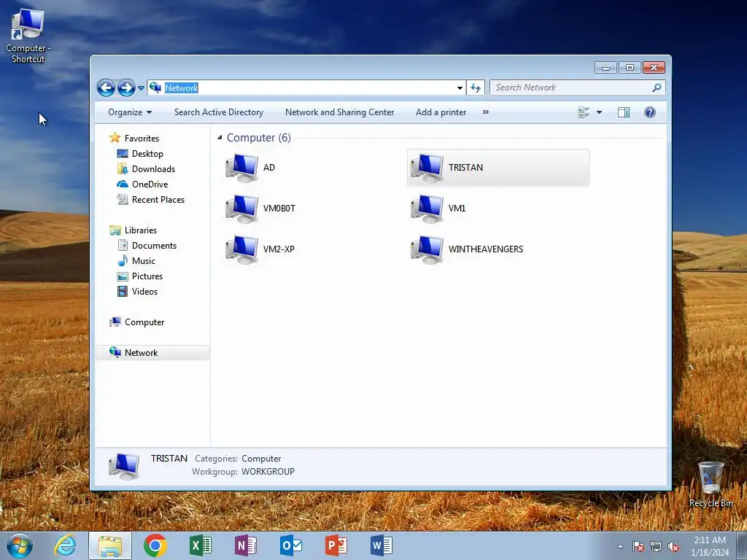This screenshot has height=560, width=747.
Task: Open Desktop in Favorites
Action: click(147, 154)
